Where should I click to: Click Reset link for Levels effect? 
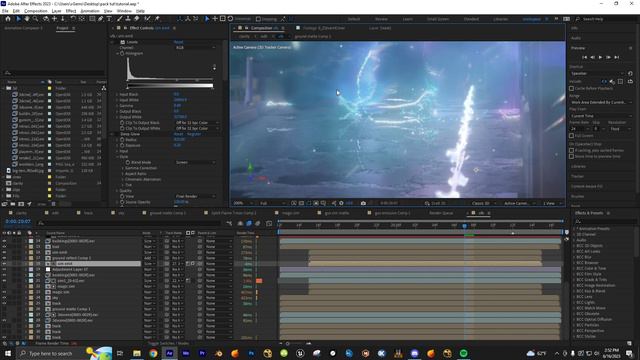pos(178,42)
